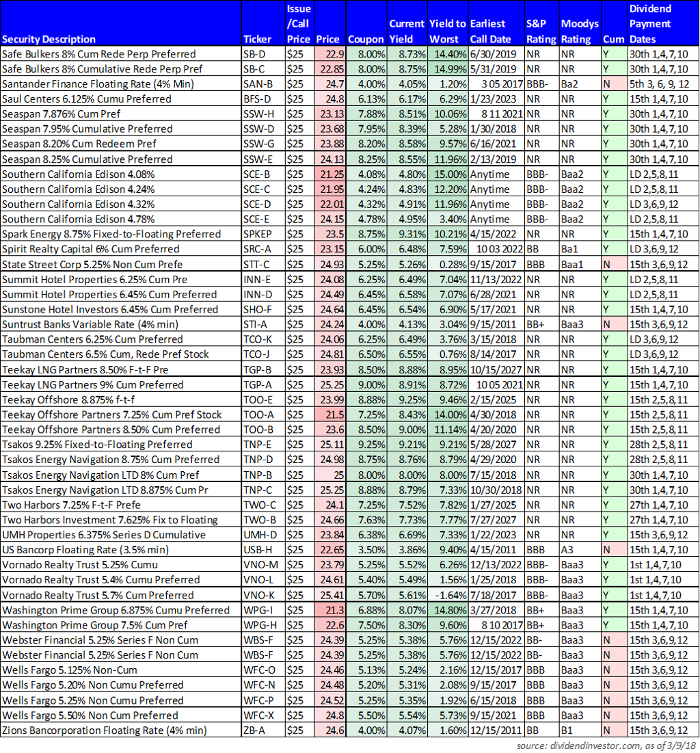This screenshot has width=700, height=753.
Task: Select yield to worst 0.28% for STT-C
Action: click(447, 264)
